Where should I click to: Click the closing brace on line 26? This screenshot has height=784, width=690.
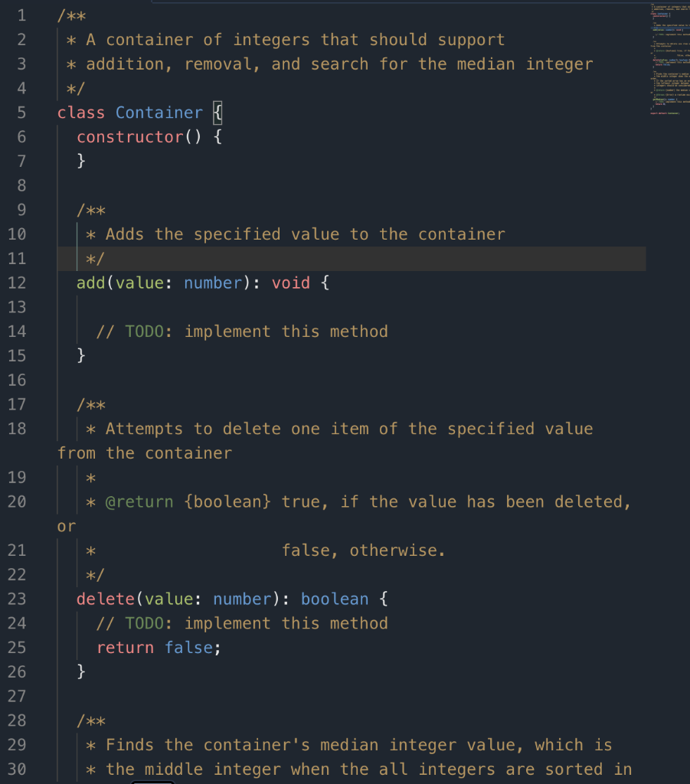click(80, 671)
